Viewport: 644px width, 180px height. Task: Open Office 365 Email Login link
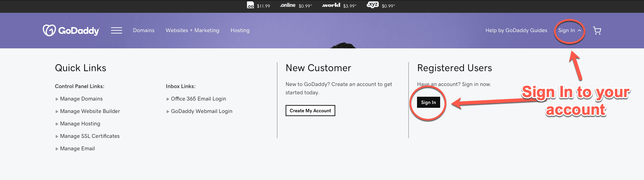(x=198, y=99)
